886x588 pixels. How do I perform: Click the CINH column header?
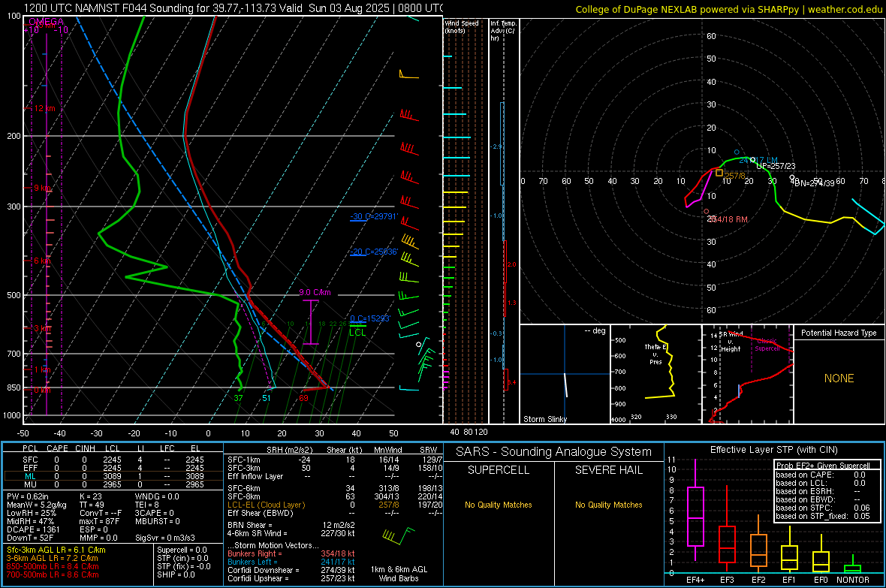coord(86,448)
